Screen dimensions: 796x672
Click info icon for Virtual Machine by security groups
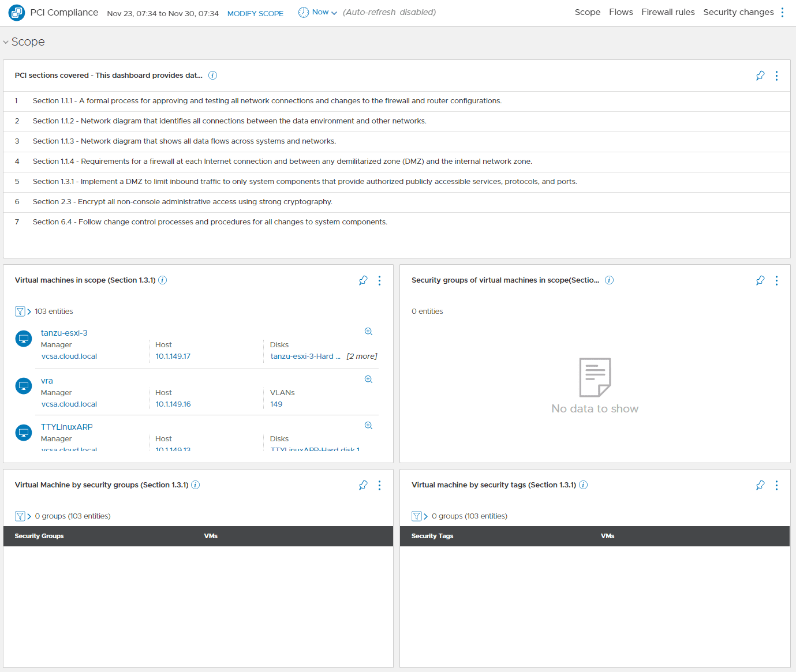[x=196, y=485]
